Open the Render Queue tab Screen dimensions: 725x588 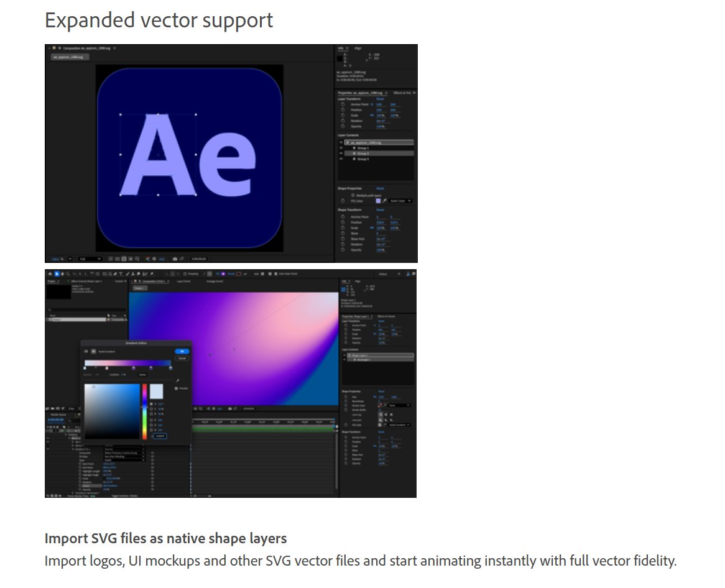[58, 415]
